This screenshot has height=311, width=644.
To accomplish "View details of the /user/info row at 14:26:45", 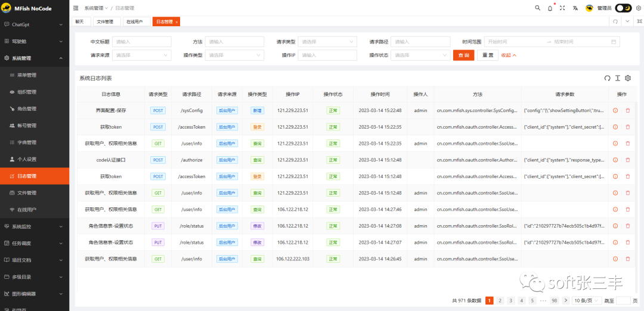I will 615,259.
